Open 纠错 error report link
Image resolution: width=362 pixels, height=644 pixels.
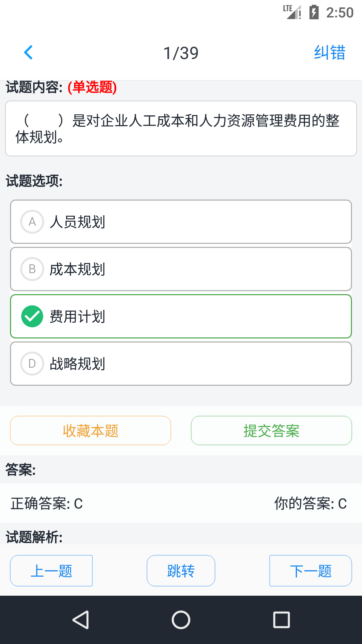point(329,53)
